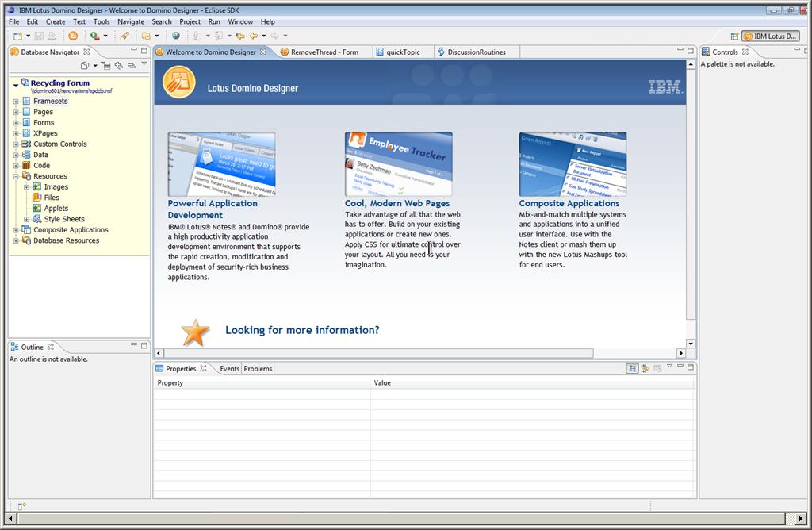Click the Open Perspective icon
Screen dimensions: 812x530
(x=734, y=36)
